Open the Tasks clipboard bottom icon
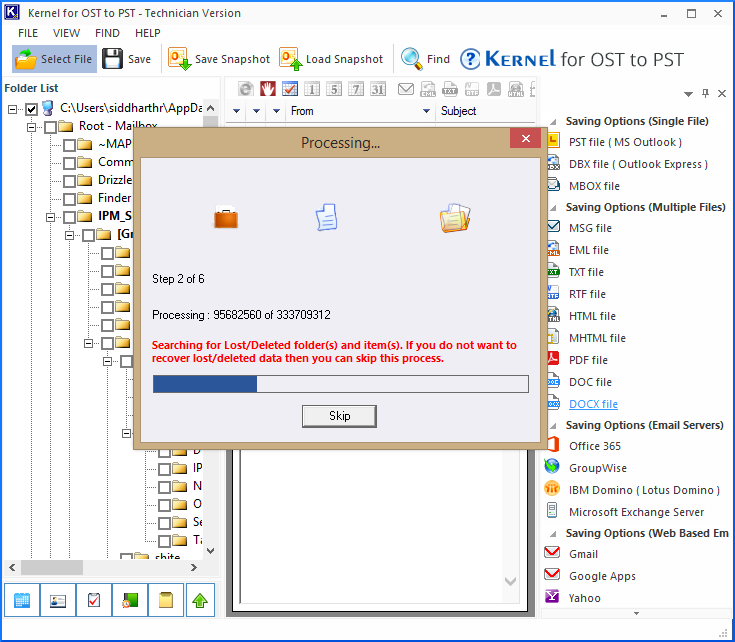Screen dimensions: 735x642 coord(94,600)
